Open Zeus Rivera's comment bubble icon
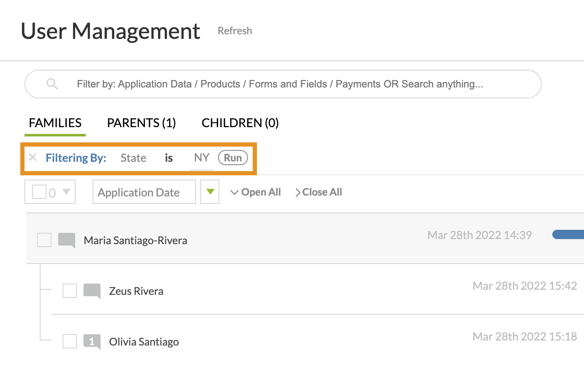 92,291
